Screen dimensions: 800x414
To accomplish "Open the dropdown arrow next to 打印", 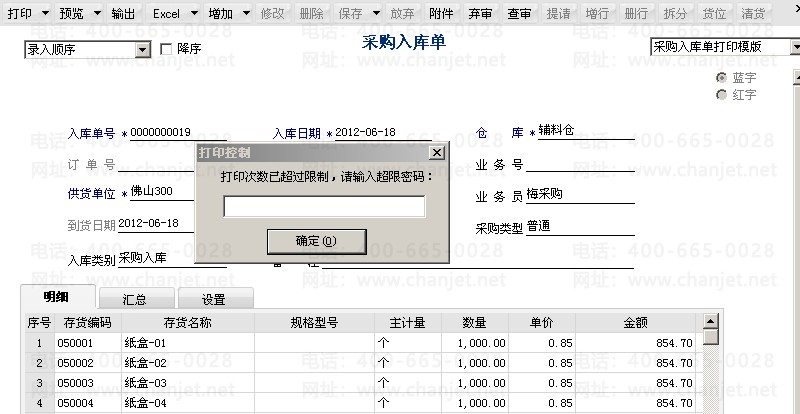I will click(x=45, y=14).
